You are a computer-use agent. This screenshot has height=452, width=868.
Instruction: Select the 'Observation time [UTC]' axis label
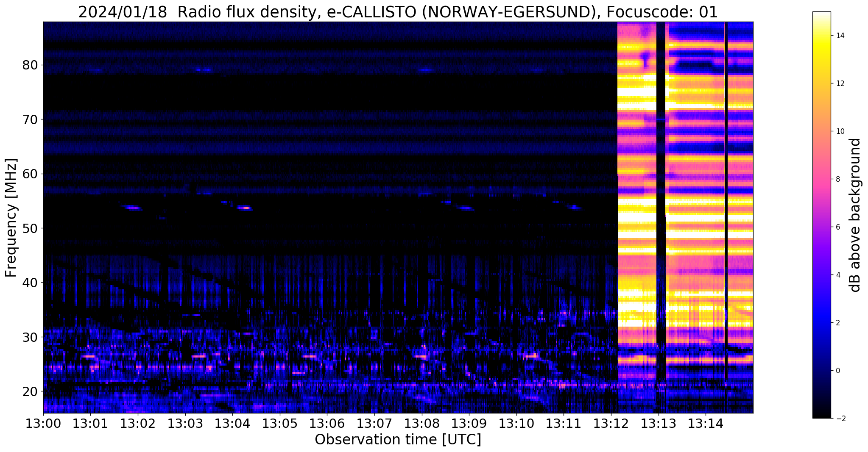pyautogui.click(x=398, y=440)
